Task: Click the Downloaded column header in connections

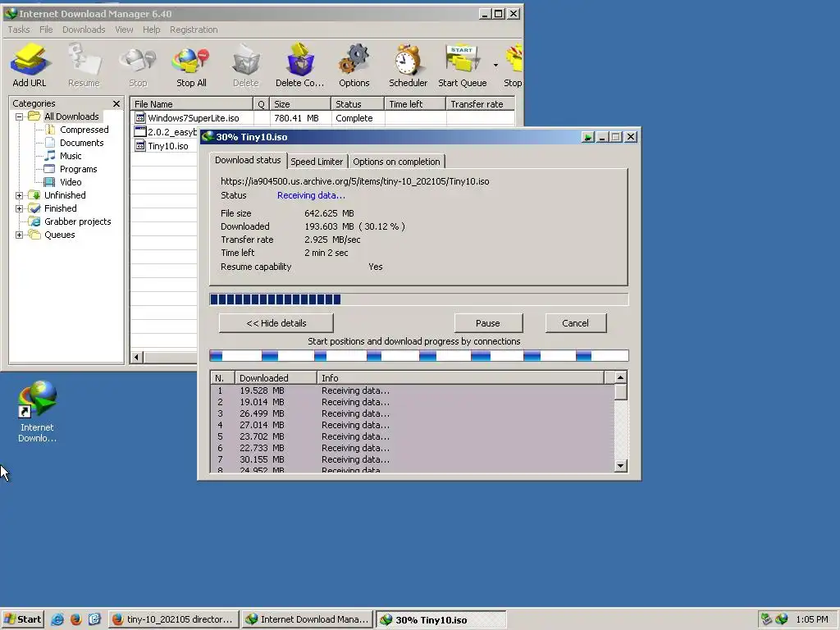Action: (x=276, y=378)
